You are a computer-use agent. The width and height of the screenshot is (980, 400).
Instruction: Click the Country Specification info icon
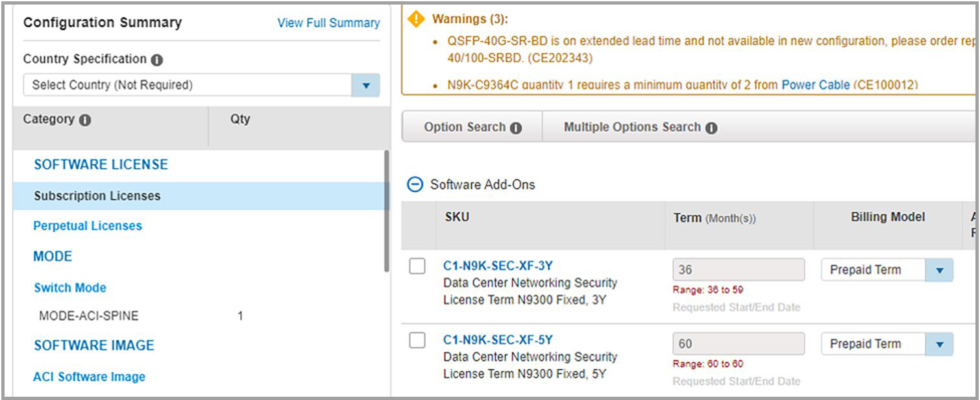coord(157,60)
